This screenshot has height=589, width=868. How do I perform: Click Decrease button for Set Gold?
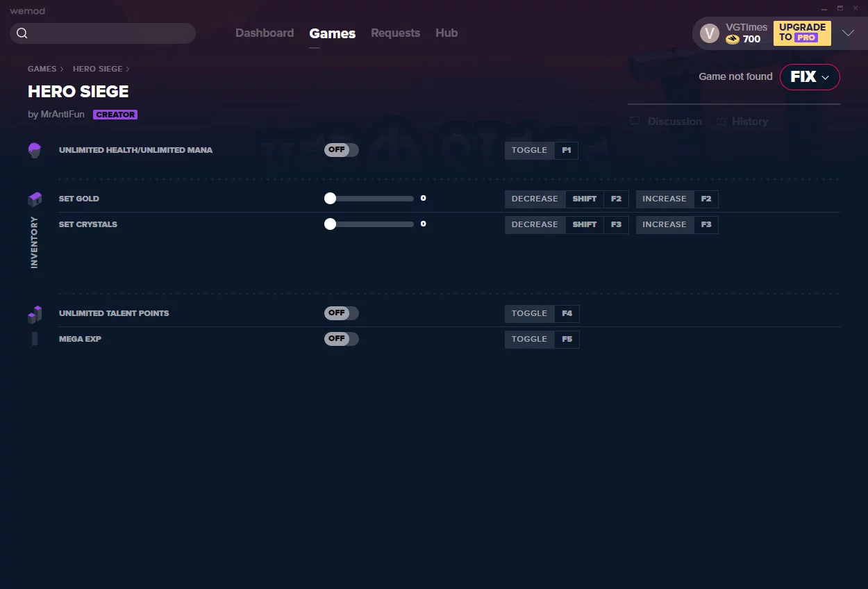click(535, 199)
